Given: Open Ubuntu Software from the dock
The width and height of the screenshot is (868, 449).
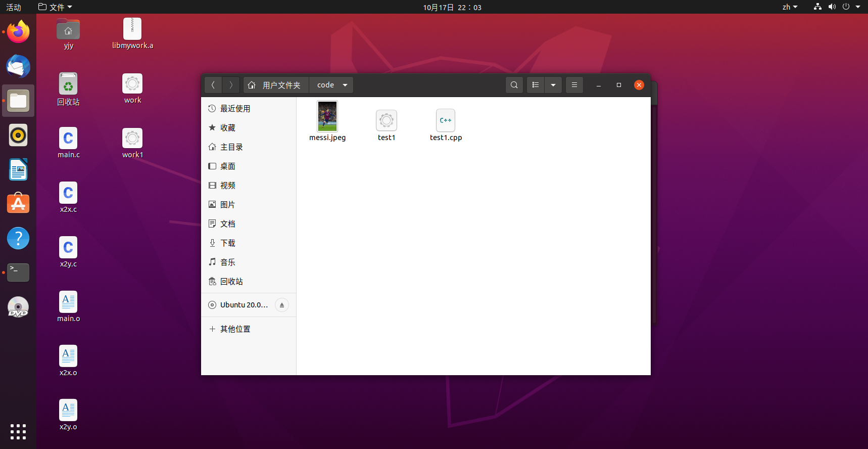Looking at the screenshot, I should (x=18, y=204).
